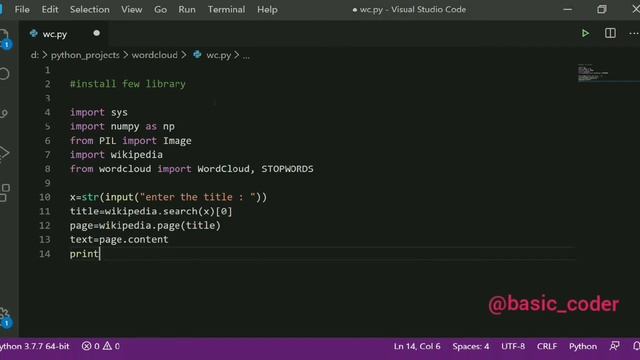Show errors and warnings count
Screen dimensions: 640x360
[x=100, y=346]
